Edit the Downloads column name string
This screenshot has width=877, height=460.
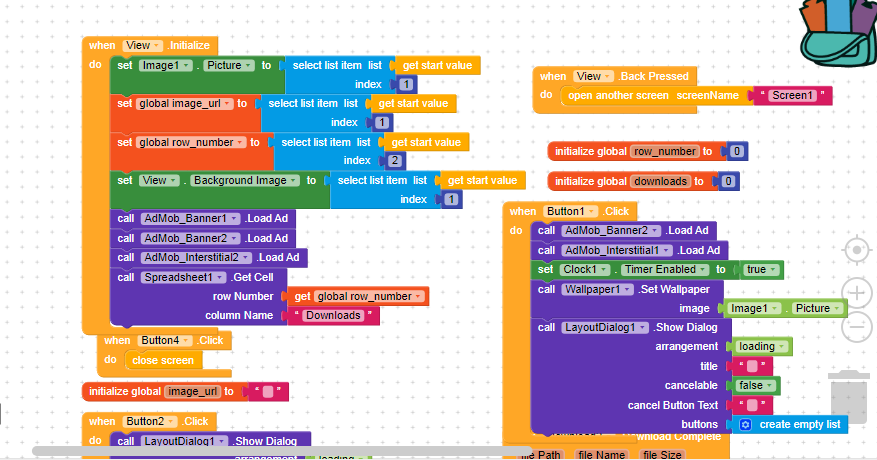click(x=333, y=316)
